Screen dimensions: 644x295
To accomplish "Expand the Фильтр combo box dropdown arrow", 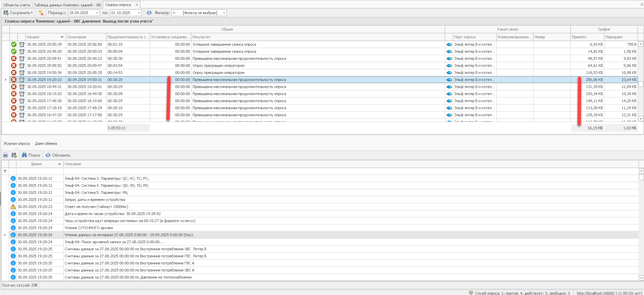I will click(224, 13).
